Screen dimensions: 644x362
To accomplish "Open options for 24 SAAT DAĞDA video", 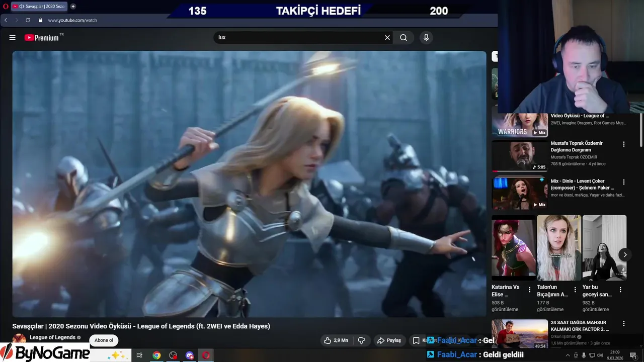I will (624, 324).
